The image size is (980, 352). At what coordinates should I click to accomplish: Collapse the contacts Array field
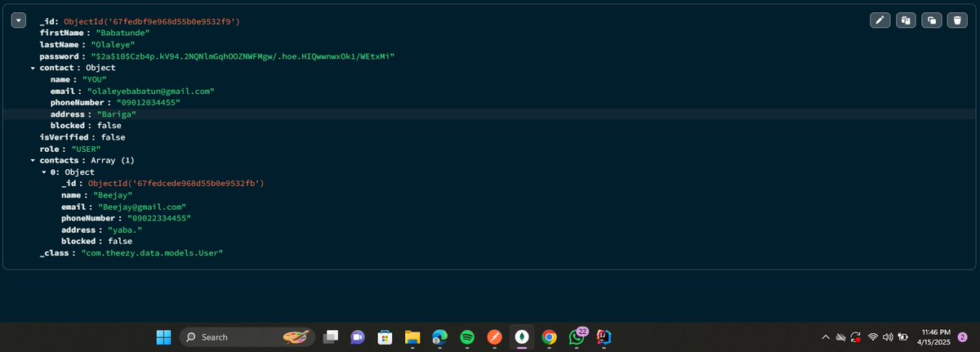coord(31,161)
